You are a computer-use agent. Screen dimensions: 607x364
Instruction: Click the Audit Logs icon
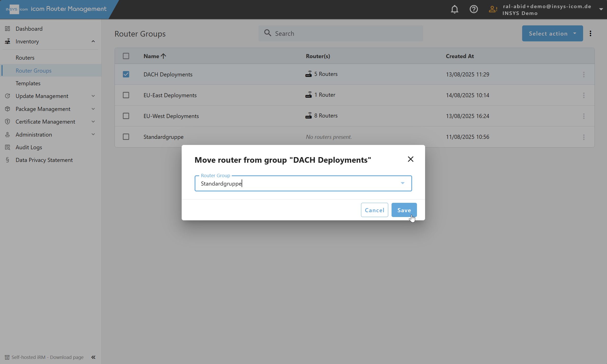pos(7,147)
